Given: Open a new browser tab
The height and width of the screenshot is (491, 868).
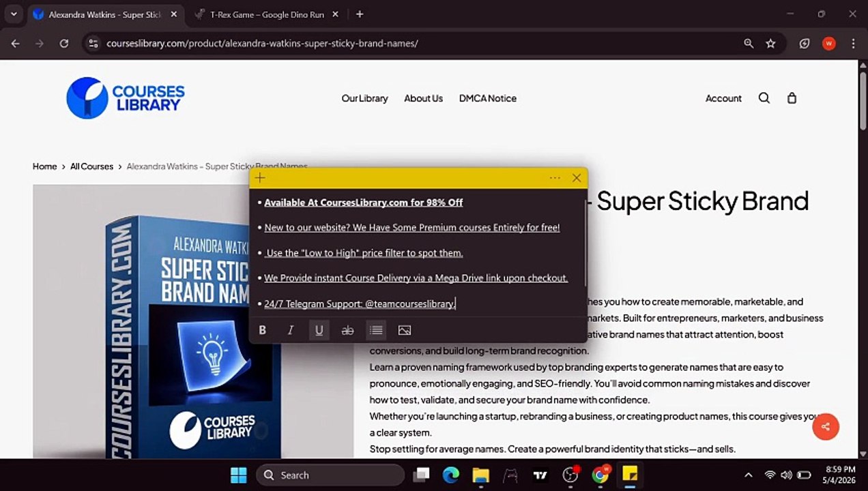Looking at the screenshot, I should click(360, 14).
